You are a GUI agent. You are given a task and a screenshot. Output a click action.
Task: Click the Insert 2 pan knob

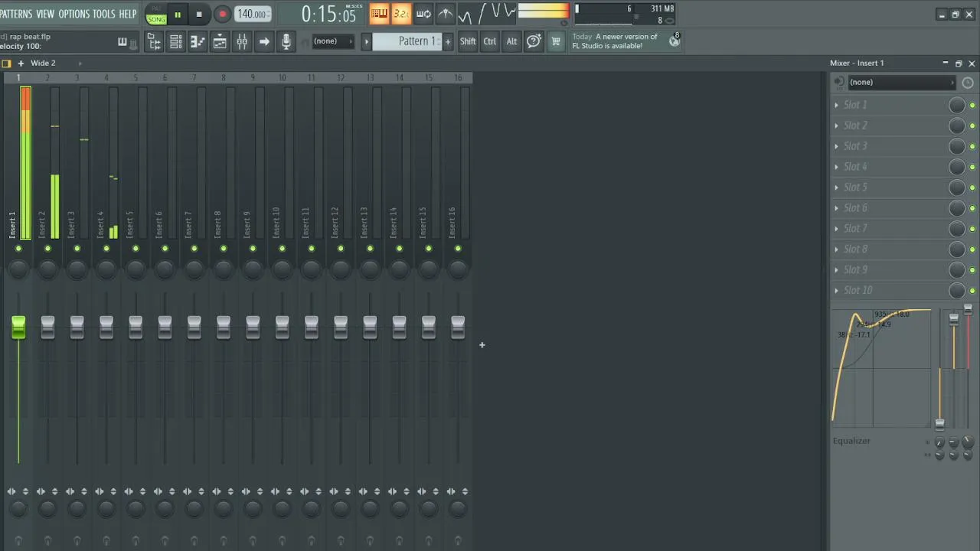pos(47,268)
